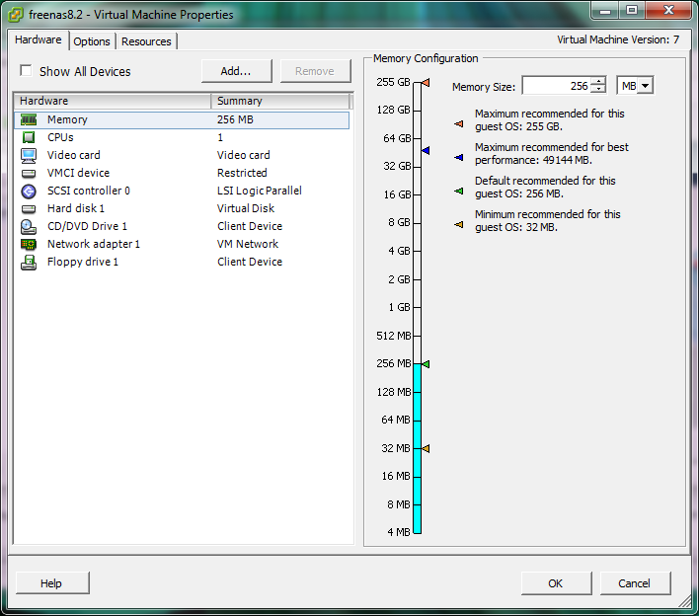699x616 pixels.
Task: Select 'SCSI controller 0' label
Action: [88, 191]
